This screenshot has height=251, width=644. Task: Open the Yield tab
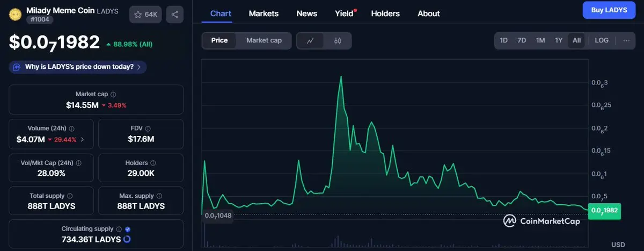[x=345, y=13]
